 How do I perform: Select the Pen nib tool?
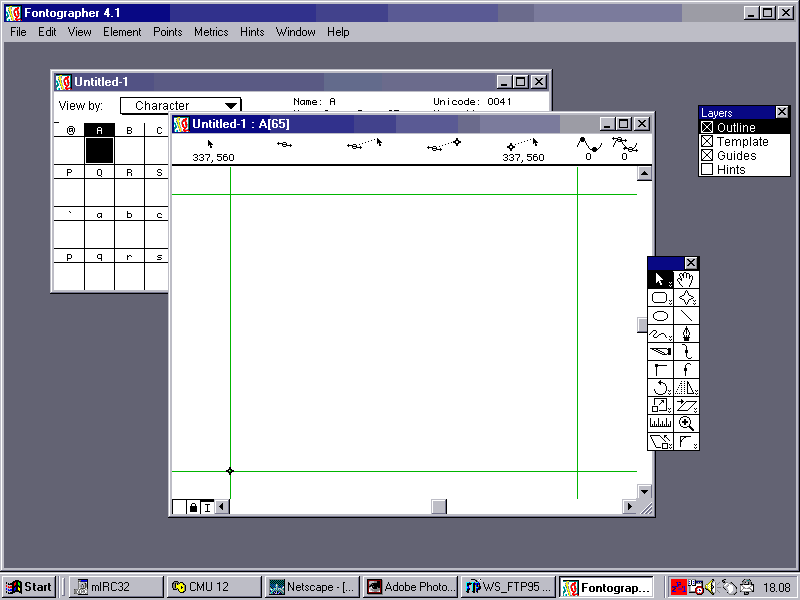686,334
